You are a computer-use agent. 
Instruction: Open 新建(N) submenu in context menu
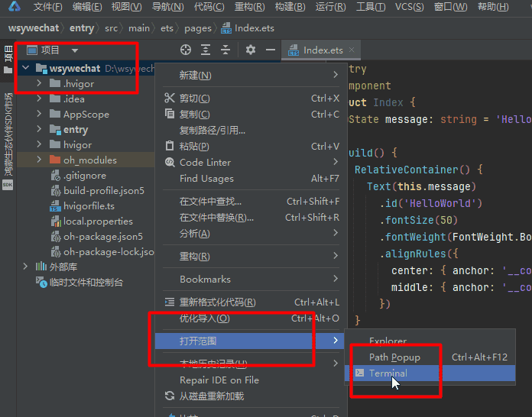click(x=251, y=75)
